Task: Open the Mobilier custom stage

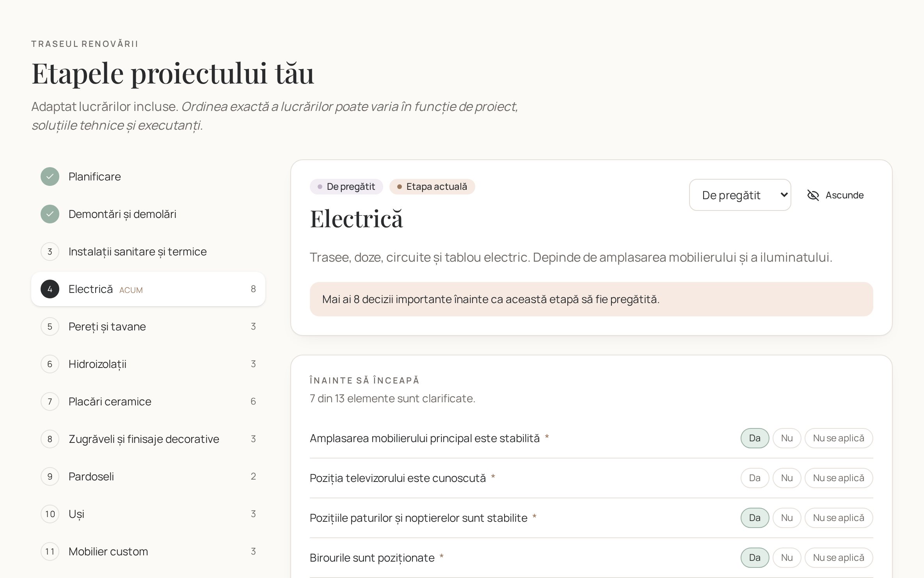Action: (x=148, y=551)
